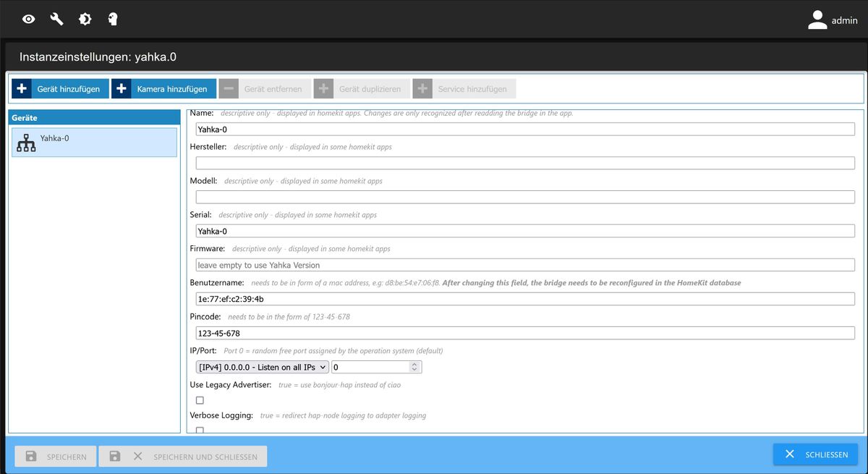Click Gerät duplizieren button
Viewport: 868px width, 474px height.
tap(362, 89)
